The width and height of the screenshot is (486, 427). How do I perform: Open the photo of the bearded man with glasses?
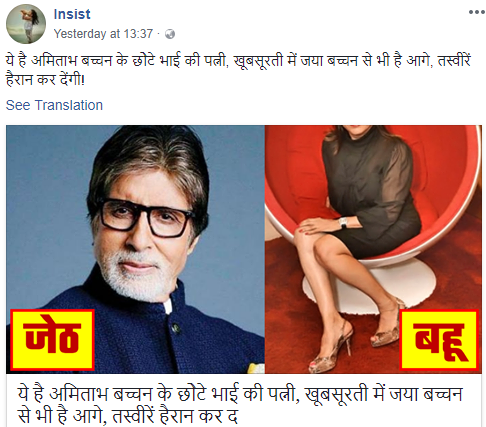[x=135, y=249]
